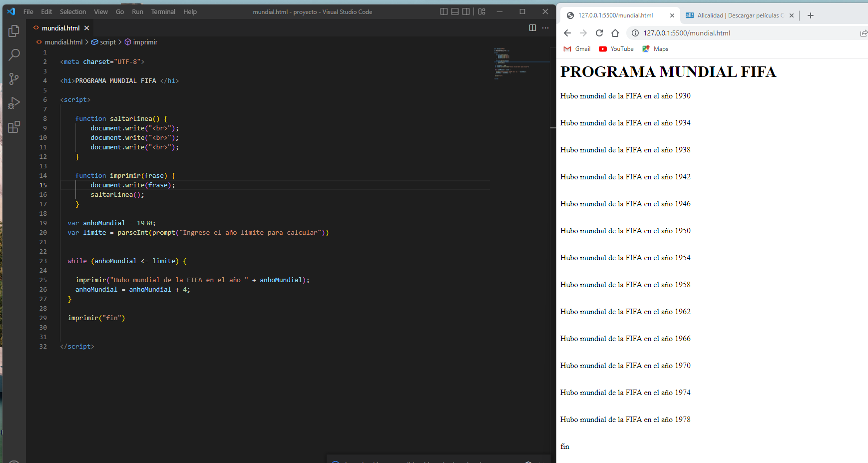Split the editor to the right
This screenshot has height=463, width=868.
[532, 28]
